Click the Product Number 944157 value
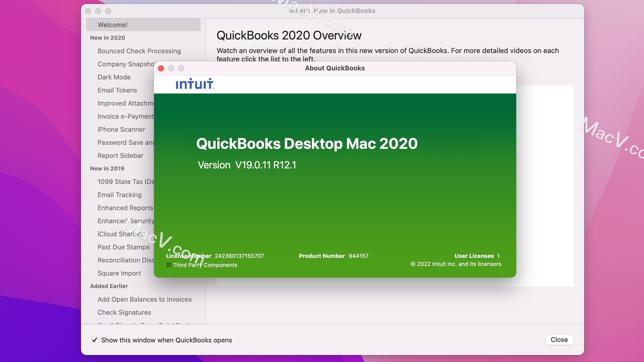This screenshot has height=362, width=644. (x=358, y=256)
